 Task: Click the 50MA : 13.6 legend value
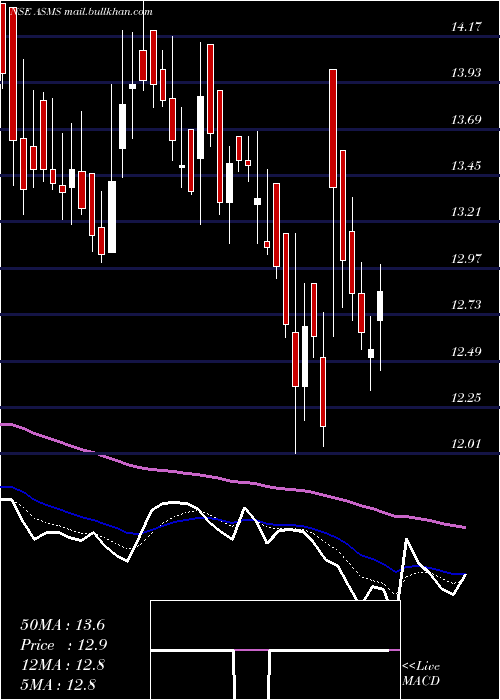pyautogui.click(x=62, y=625)
